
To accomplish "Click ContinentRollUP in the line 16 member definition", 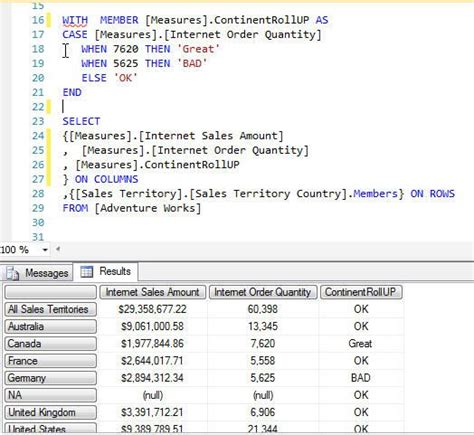I will (x=261, y=20).
